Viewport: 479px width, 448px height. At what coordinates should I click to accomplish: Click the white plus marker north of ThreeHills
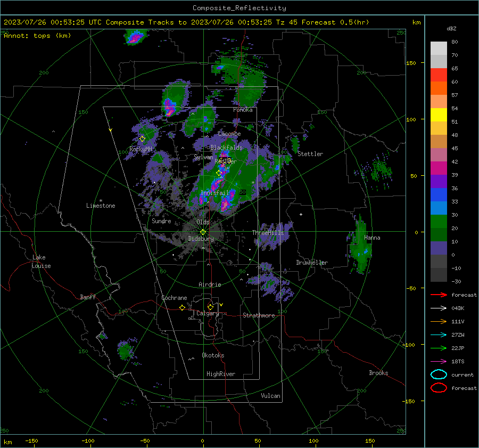pos(301,214)
